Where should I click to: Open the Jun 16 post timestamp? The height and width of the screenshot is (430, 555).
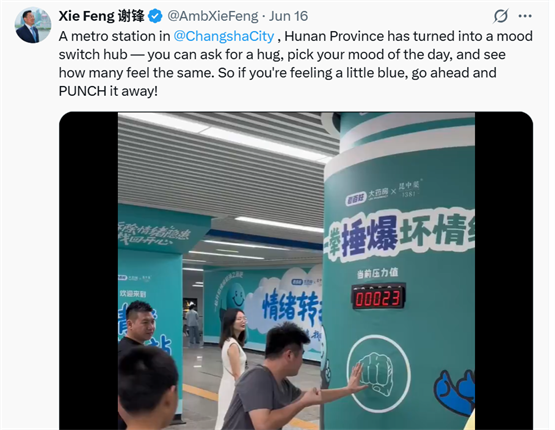click(288, 16)
